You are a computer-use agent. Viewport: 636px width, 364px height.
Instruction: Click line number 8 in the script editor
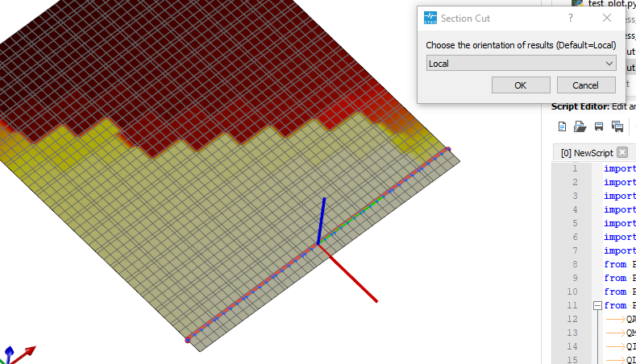click(x=575, y=264)
